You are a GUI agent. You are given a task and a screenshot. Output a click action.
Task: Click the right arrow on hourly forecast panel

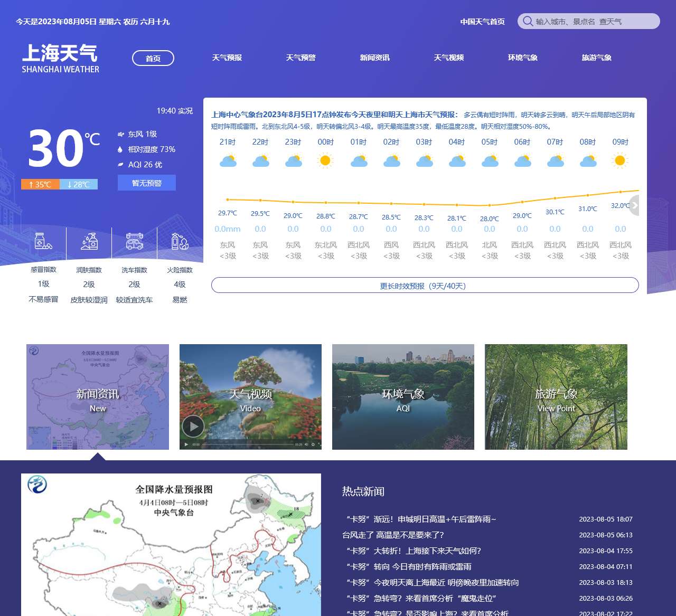click(x=634, y=205)
